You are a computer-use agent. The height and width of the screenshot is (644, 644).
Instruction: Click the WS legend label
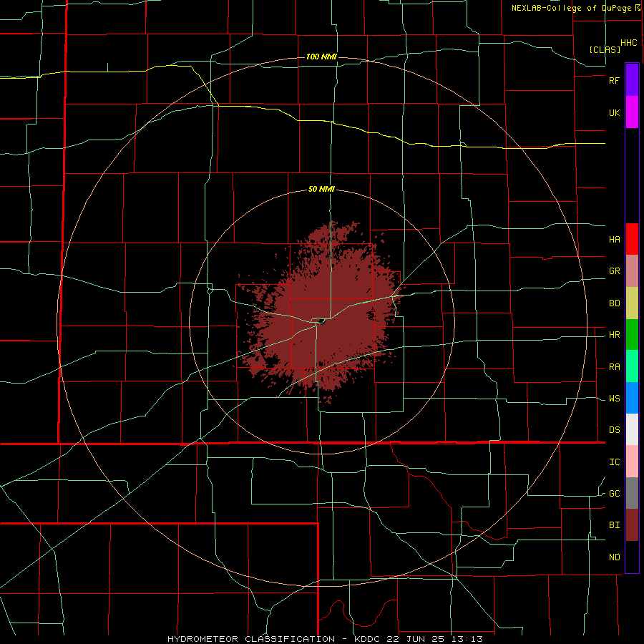point(615,399)
